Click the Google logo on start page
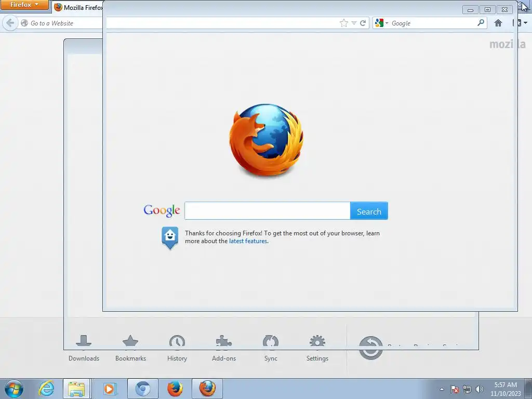The height and width of the screenshot is (399, 532). pos(162,210)
